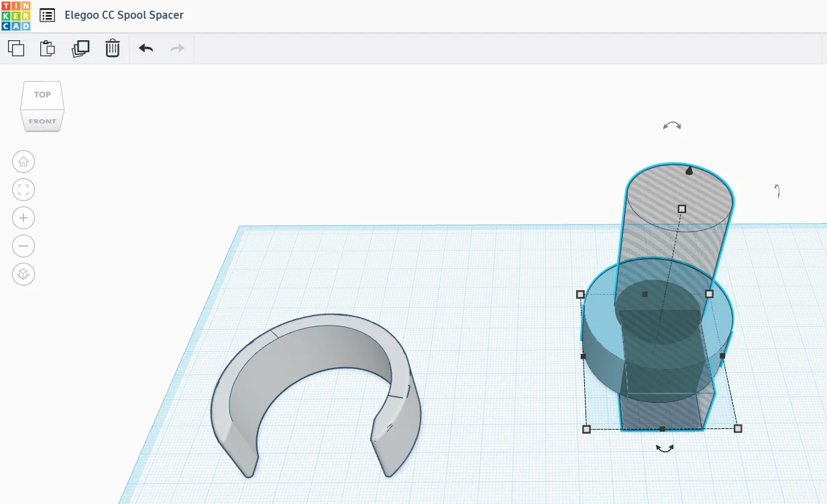Click the rotation arrow above the cylinder
827x504 pixels.
672,125
